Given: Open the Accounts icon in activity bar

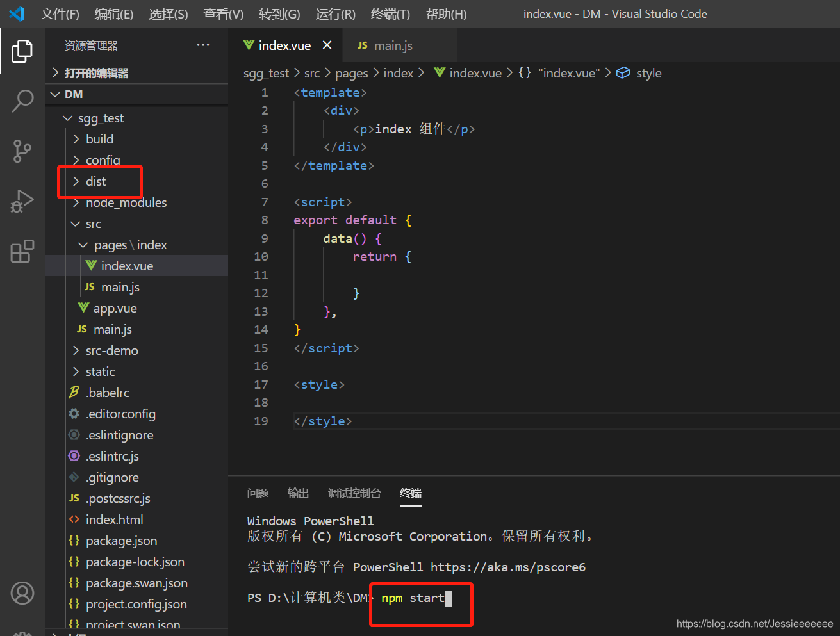Looking at the screenshot, I should (x=22, y=593).
